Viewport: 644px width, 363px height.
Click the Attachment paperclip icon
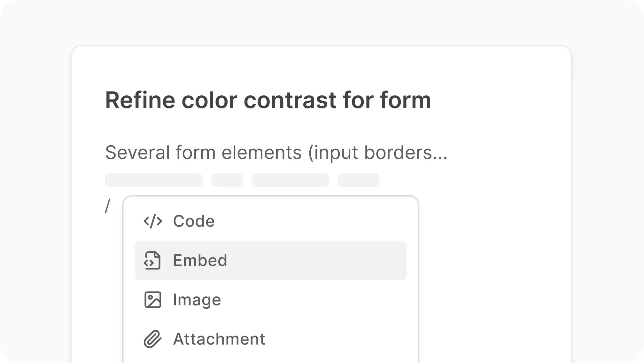pyautogui.click(x=152, y=339)
